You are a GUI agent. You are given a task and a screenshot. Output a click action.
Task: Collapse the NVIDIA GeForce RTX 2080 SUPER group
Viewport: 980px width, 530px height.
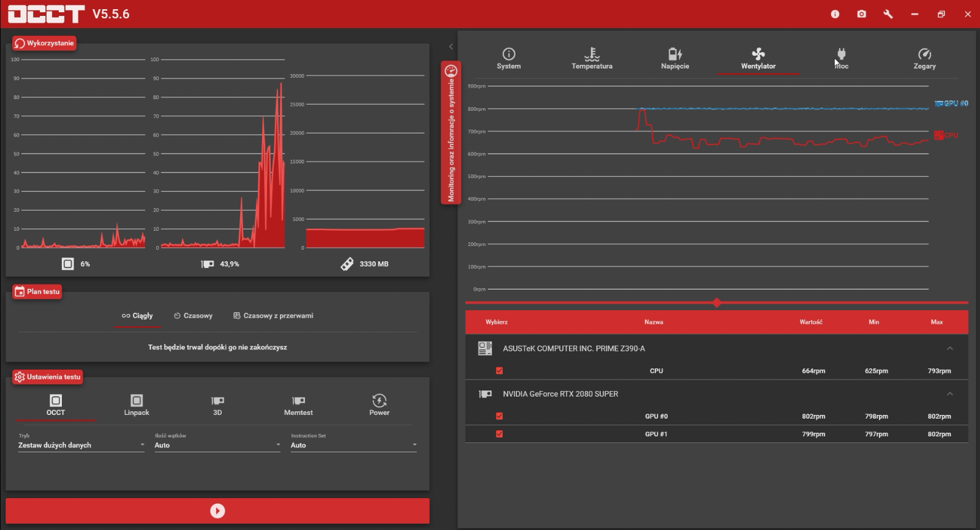tap(950, 394)
